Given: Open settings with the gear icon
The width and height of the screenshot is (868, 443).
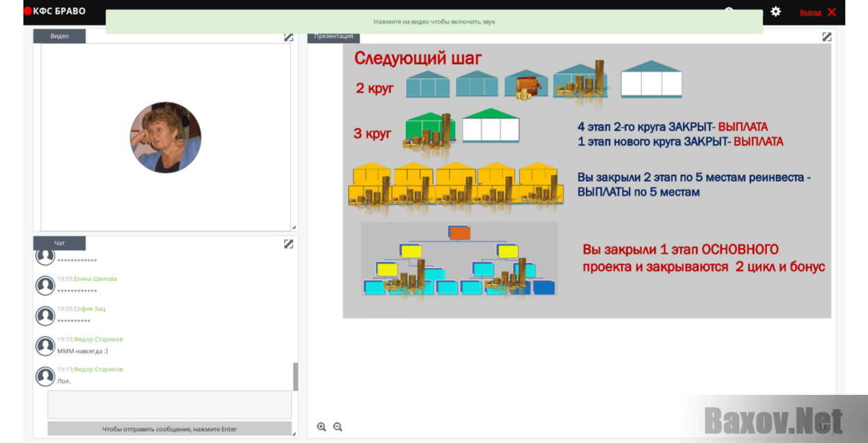Looking at the screenshot, I should click(775, 12).
